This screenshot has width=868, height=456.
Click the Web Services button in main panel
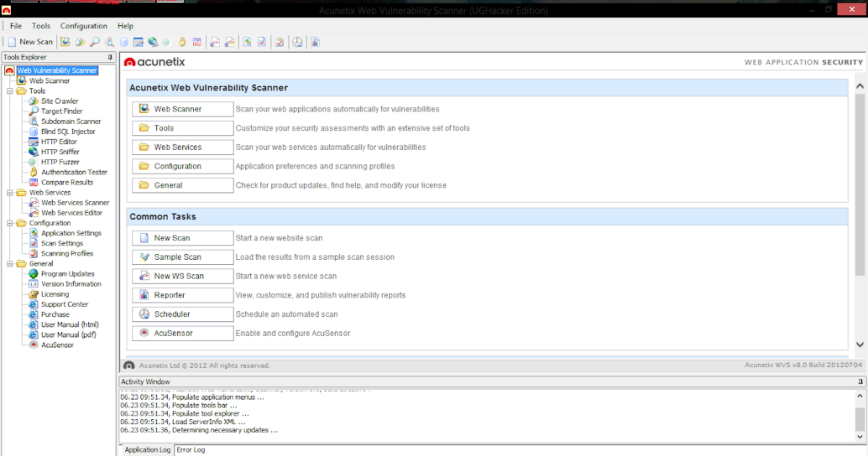click(x=182, y=147)
